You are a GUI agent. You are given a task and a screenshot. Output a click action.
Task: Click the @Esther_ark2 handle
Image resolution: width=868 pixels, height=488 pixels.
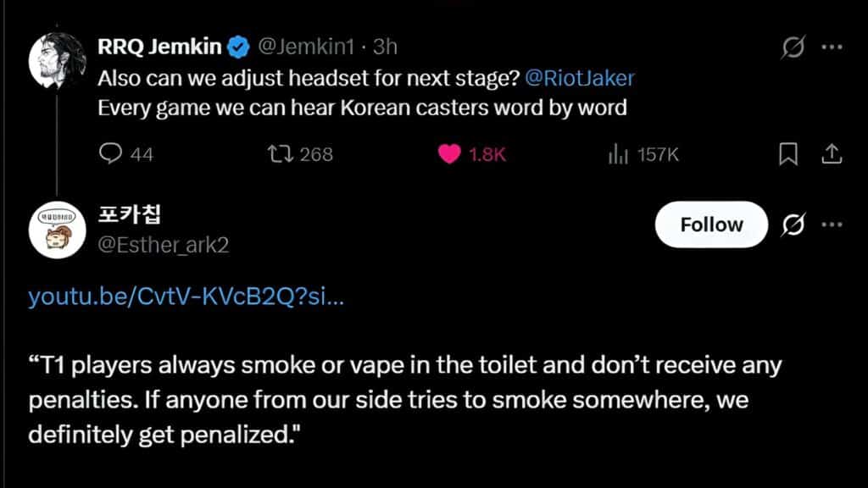tap(164, 245)
